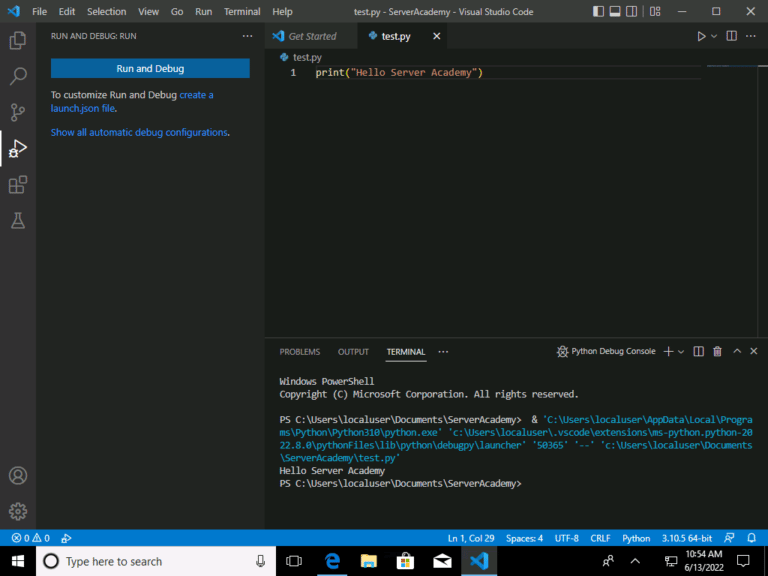
Task: Toggle the primary side bar layout button
Action: pos(599,12)
